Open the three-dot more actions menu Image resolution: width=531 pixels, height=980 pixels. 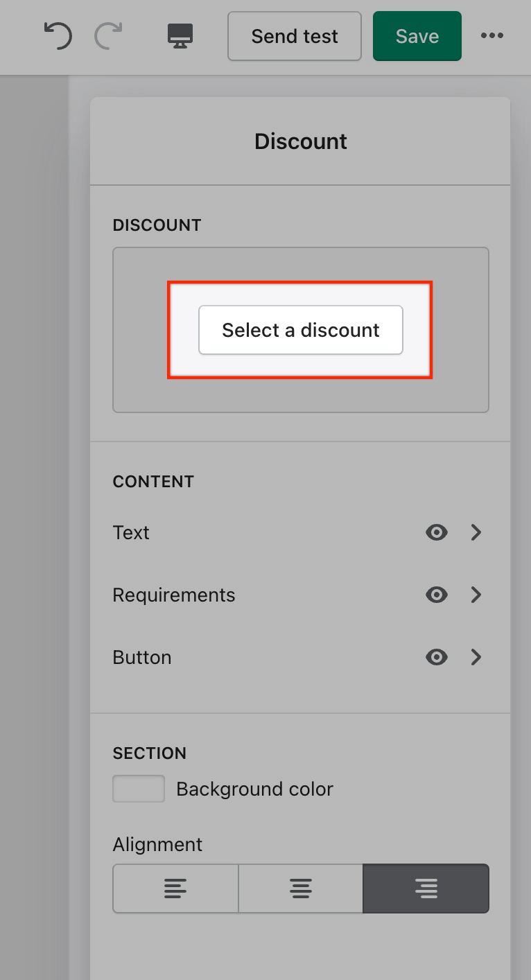click(492, 35)
